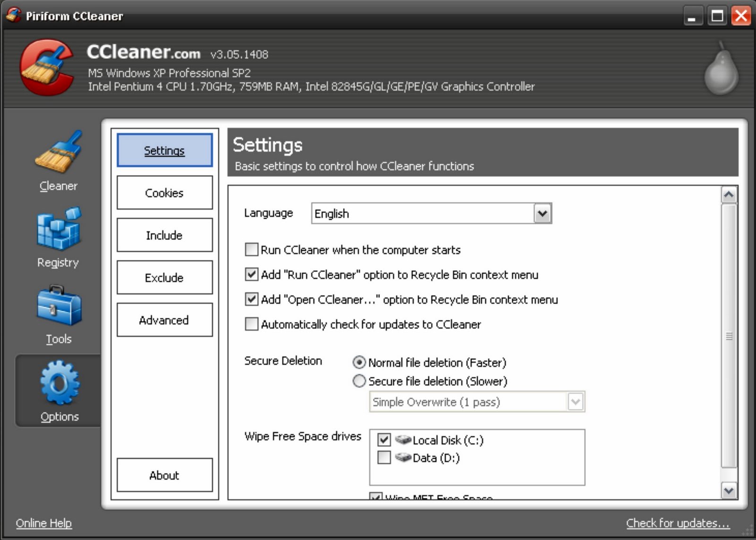The width and height of the screenshot is (756, 540).
Task: Click the MS Windows XP Professional SP2 text
Action: point(169,73)
